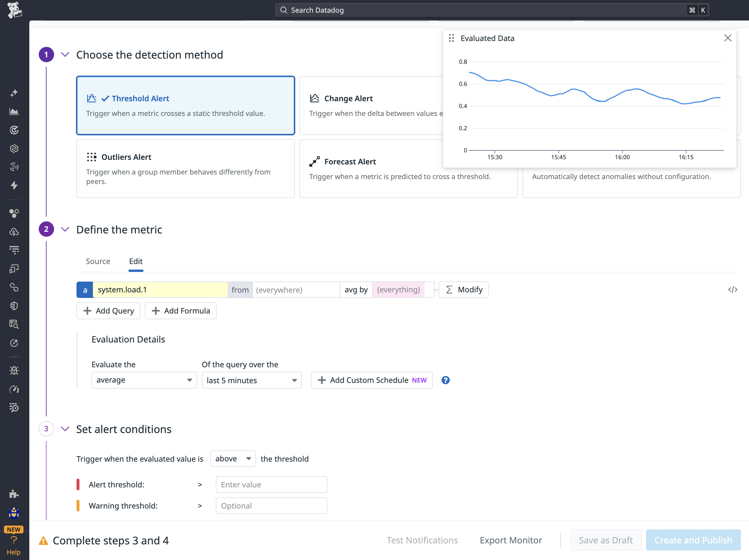Viewport: 749px width, 560px height.
Task: Open the Dashboards chart icon in sidebar
Action: tap(14, 111)
